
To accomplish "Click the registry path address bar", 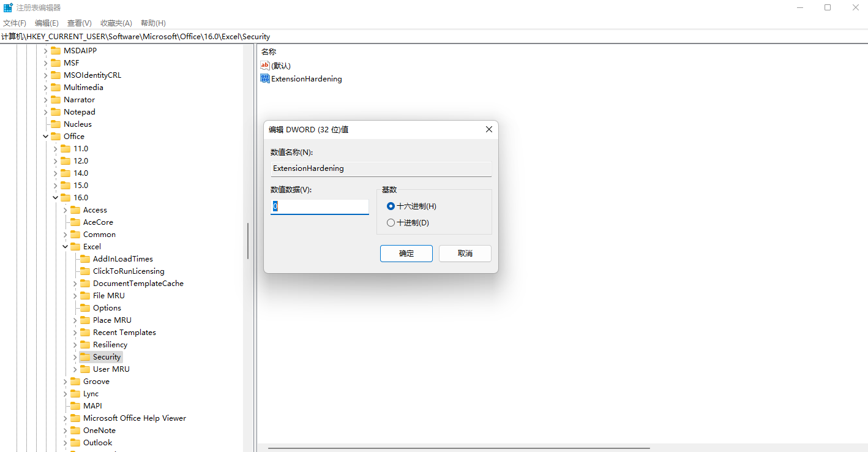I will pyautogui.click(x=434, y=37).
